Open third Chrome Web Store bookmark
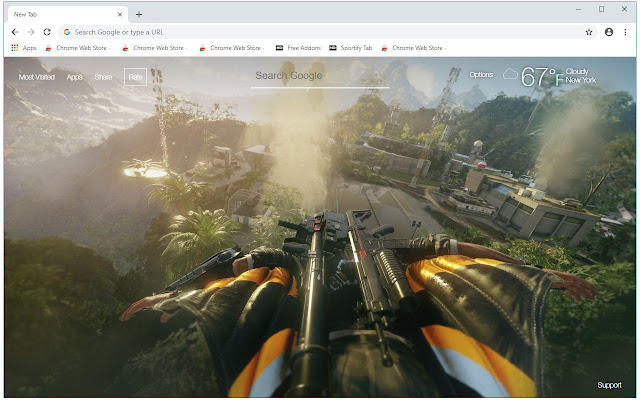The height and width of the screenshot is (400, 640). coord(231,48)
